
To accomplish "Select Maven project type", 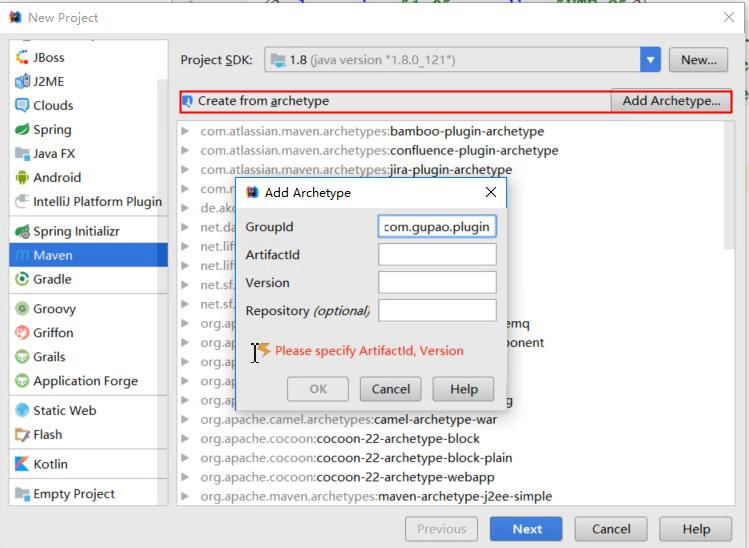I will click(x=88, y=255).
